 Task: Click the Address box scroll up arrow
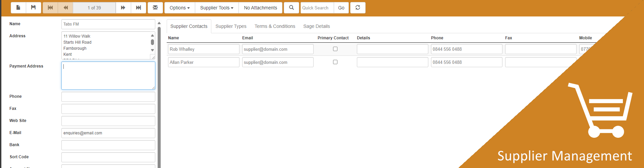click(152, 35)
